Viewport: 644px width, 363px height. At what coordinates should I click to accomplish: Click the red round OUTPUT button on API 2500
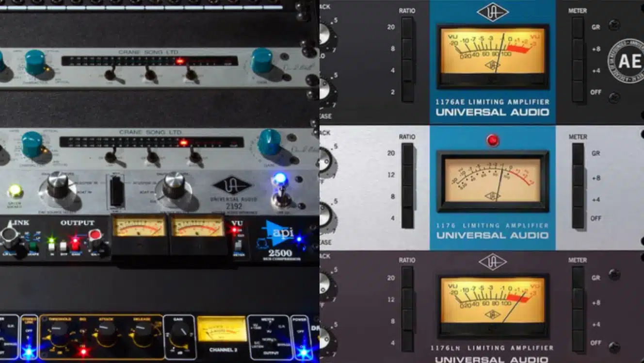coord(95,235)
